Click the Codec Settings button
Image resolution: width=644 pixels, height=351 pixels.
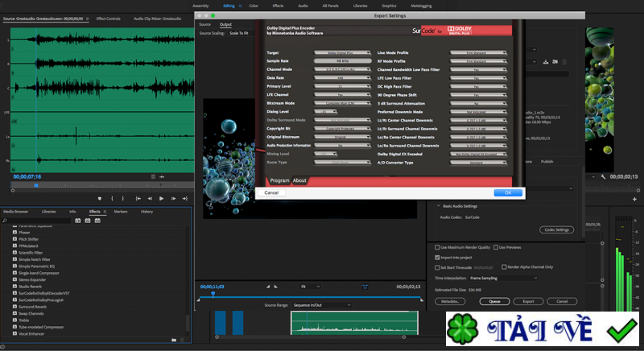[556, 229]
